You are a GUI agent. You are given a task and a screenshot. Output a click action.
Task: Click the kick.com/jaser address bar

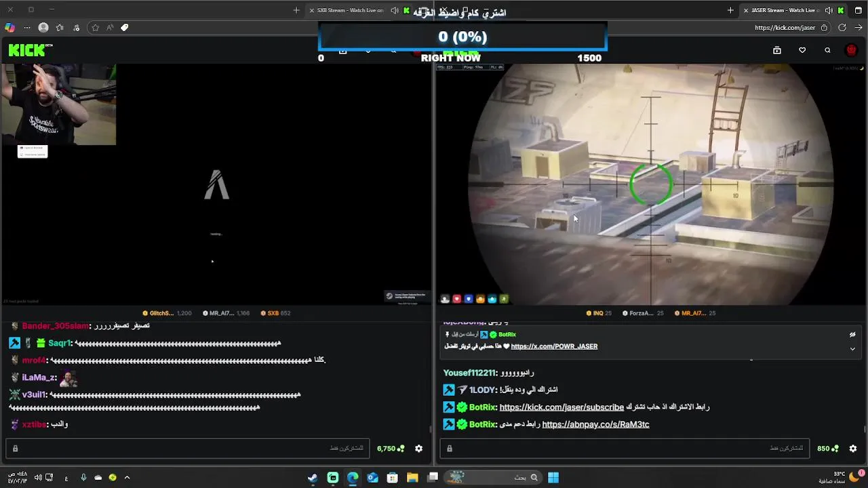pos(784,28)
